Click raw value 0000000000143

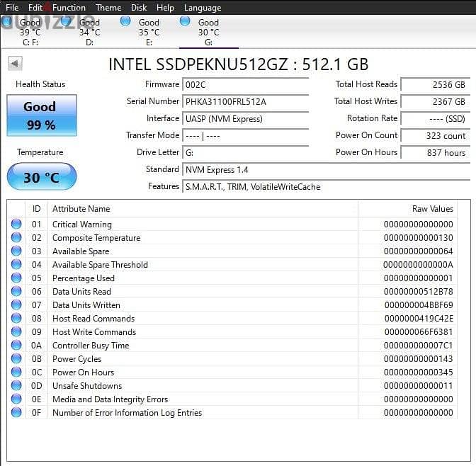[x=419, y=359]
